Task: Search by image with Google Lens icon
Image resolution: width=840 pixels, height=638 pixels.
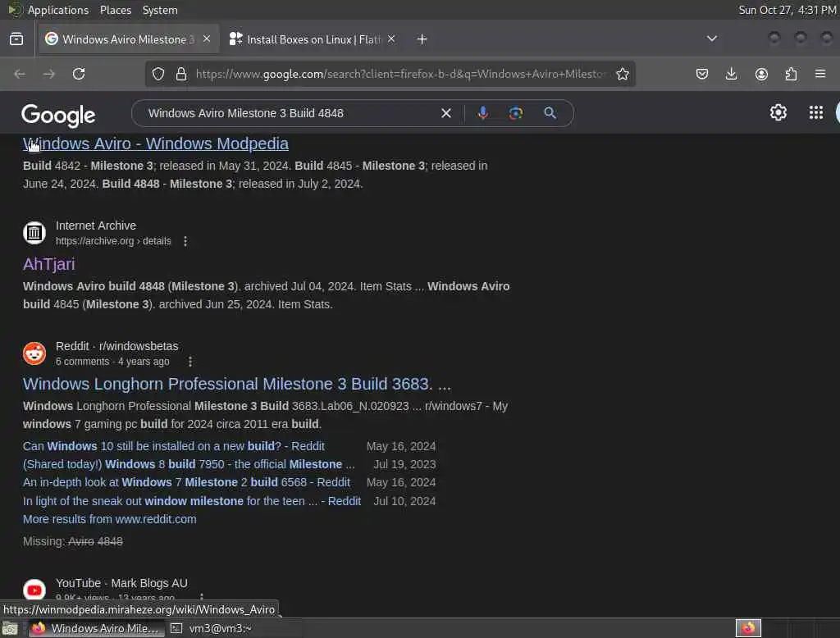Action: click(516, 113)
